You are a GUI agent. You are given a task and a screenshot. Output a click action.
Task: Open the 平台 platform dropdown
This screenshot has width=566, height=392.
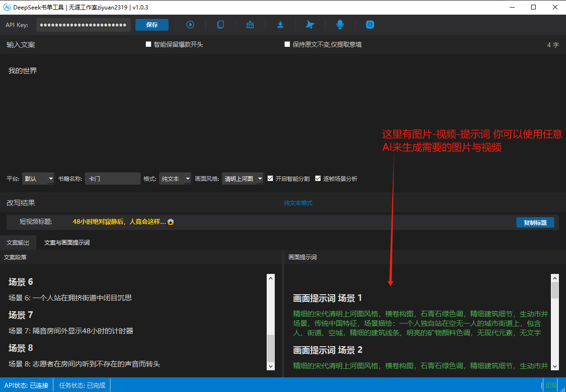[x=39, y=179]
